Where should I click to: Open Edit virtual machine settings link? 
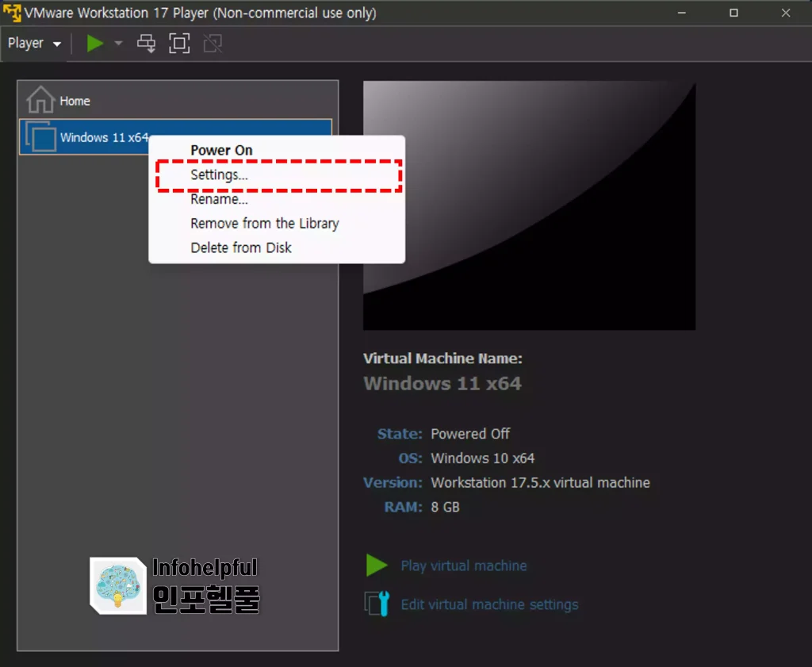pos(489,604)
